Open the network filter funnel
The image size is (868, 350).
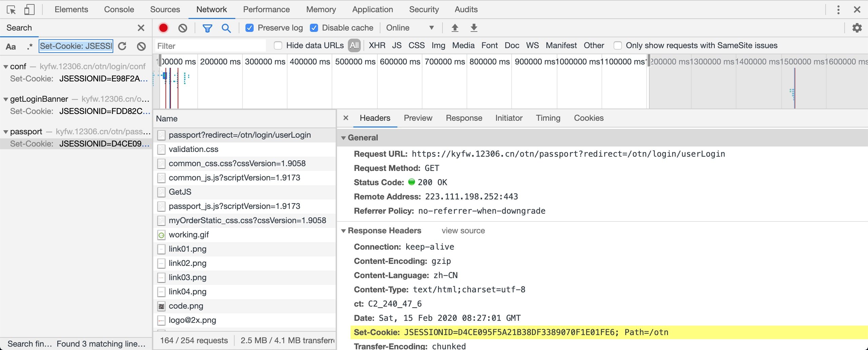tap(208, 28)
